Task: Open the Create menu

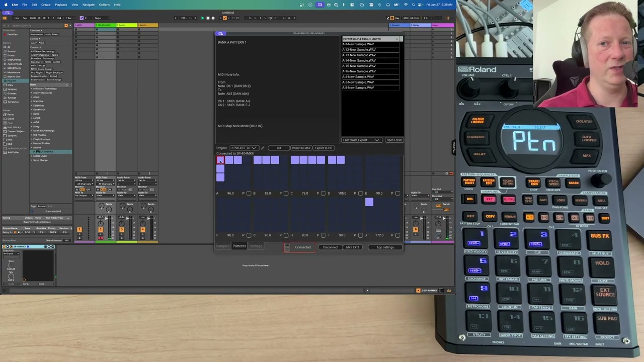Action: (46, 5)
